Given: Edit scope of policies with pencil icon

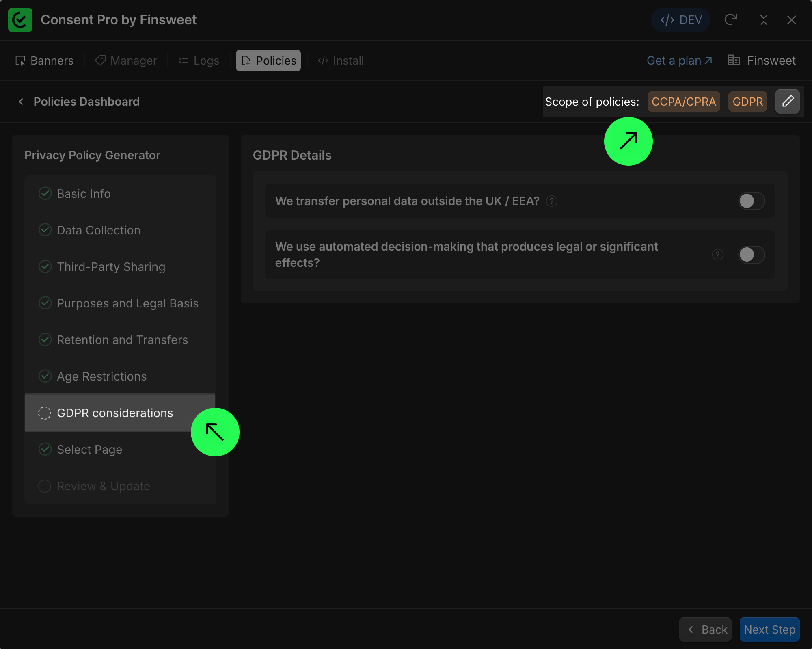Looking at the screenshot, I should (788, 102).
